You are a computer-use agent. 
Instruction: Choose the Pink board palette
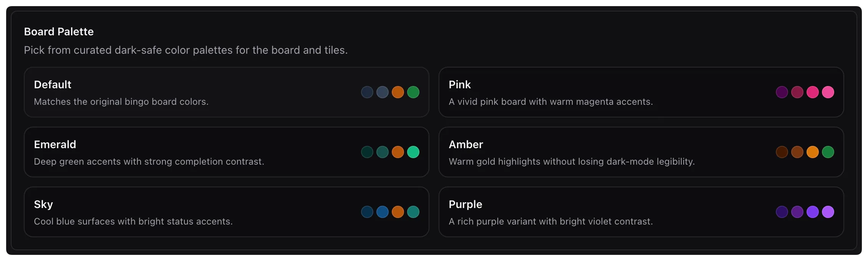tap(576, 92)
